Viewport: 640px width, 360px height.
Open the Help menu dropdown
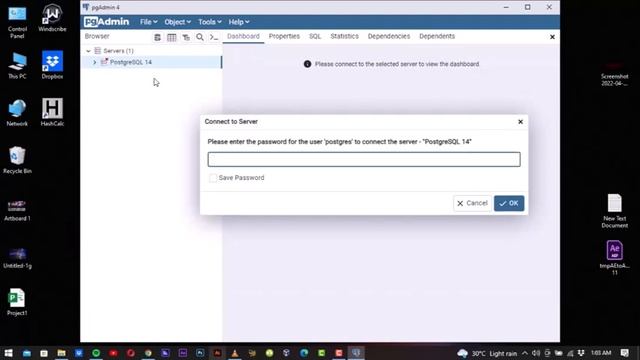239,22
